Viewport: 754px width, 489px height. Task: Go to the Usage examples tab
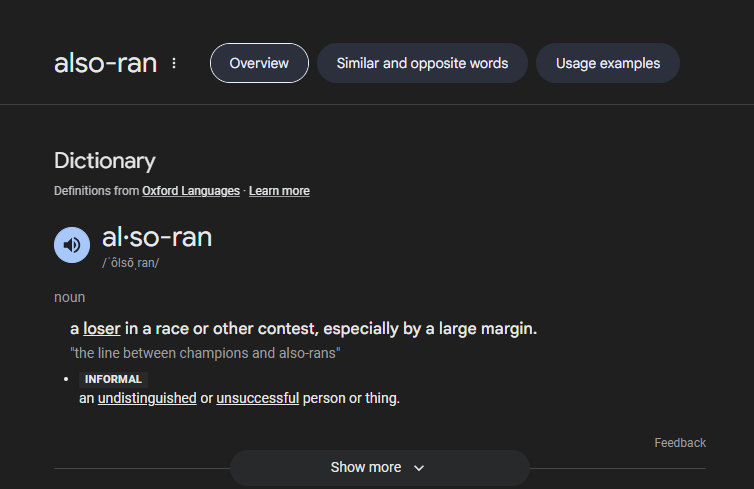(608, 63)
